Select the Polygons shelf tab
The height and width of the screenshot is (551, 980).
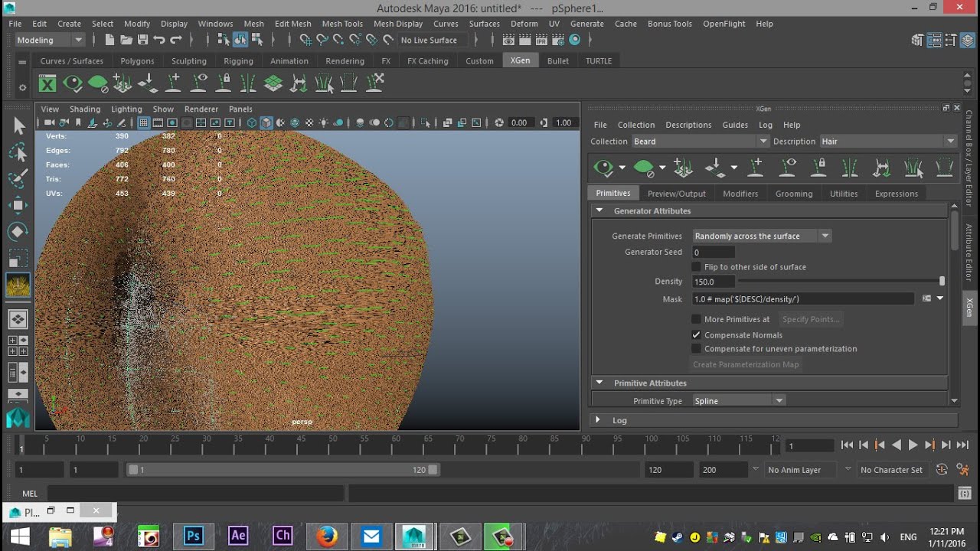pos(137,61)
